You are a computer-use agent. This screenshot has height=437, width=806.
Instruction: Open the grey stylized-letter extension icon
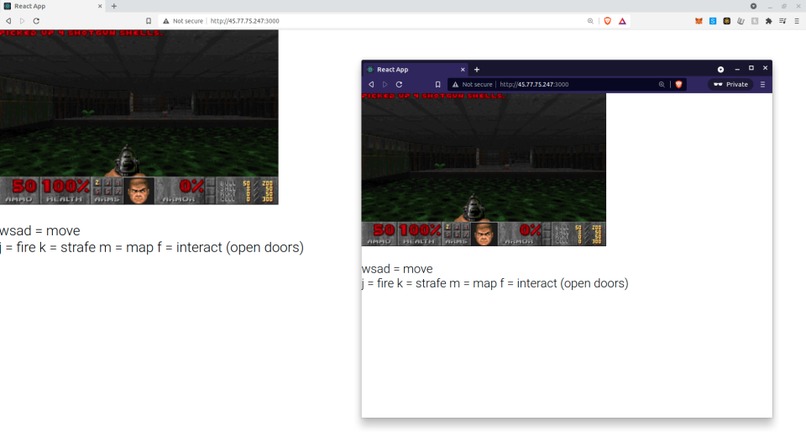[x=741, y=21]
